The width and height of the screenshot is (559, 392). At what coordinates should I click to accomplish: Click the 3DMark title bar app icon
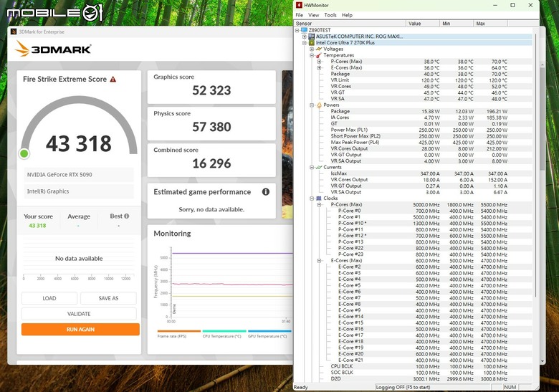[x=14, y=32]
